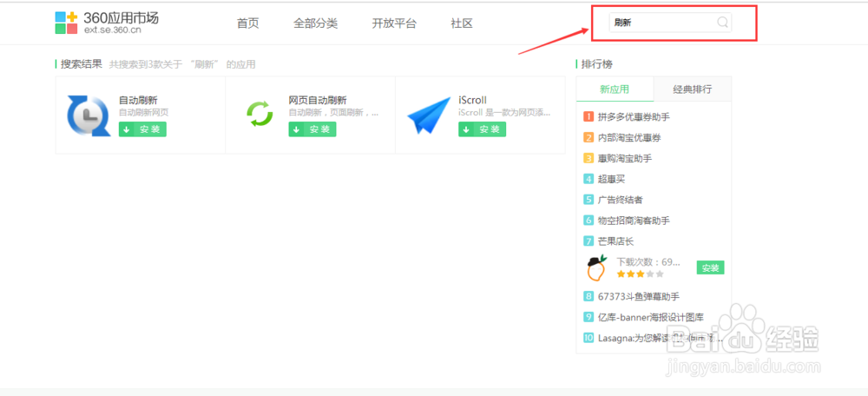Click the three-star rating under 芒果店长
This screenshot has height=396, width=868.
(640, 274)
